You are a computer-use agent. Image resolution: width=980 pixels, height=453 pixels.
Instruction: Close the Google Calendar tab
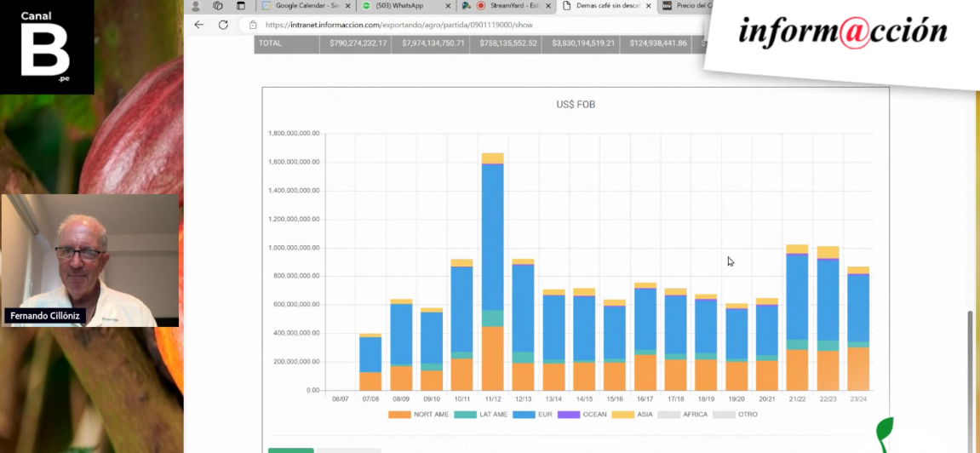348,6
